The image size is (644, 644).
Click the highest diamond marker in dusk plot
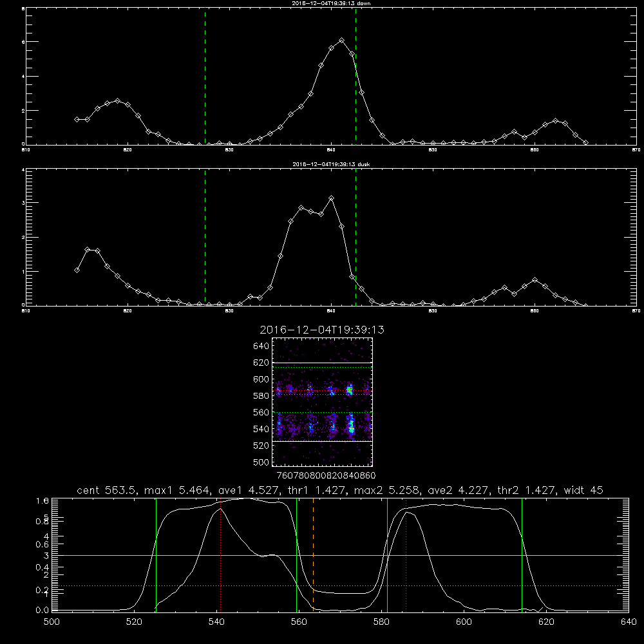pyautogui.click(x=332, y=198)
